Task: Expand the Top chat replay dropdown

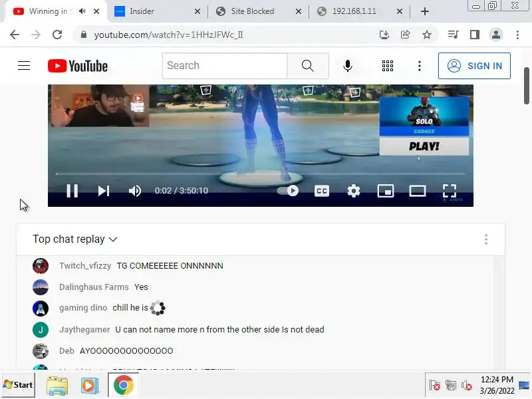Action: point(75,239)
